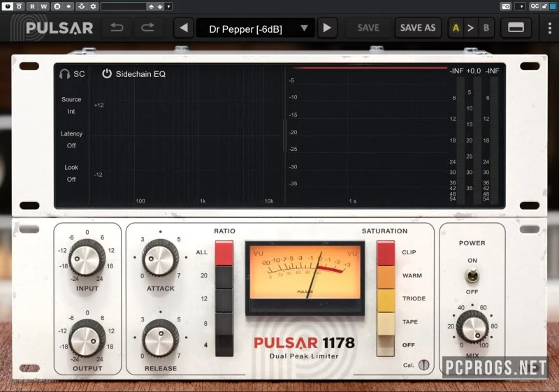Screen dimensions: 559x392
Task: Click the PULSAR 1178 logo text
Action: pyautogui.click(x=304, y=343)
